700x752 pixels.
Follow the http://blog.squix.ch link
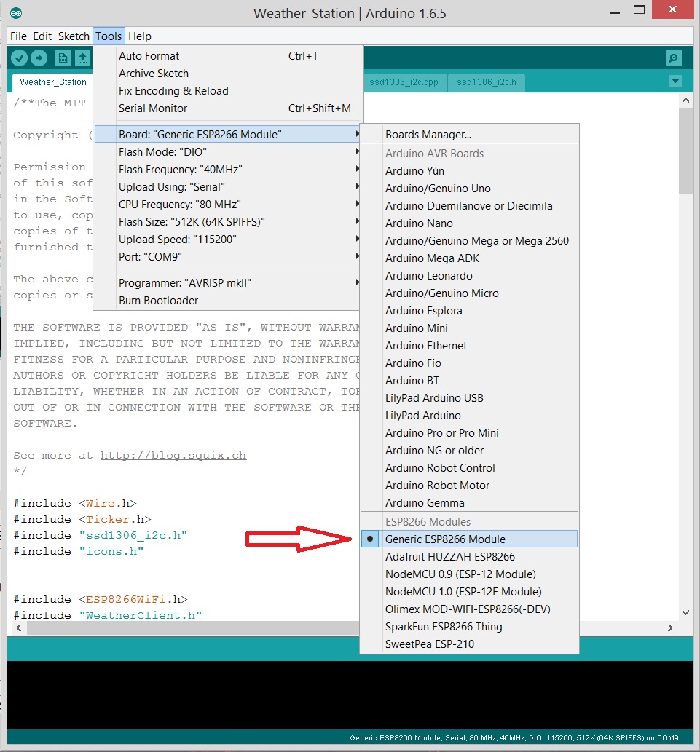173,455
